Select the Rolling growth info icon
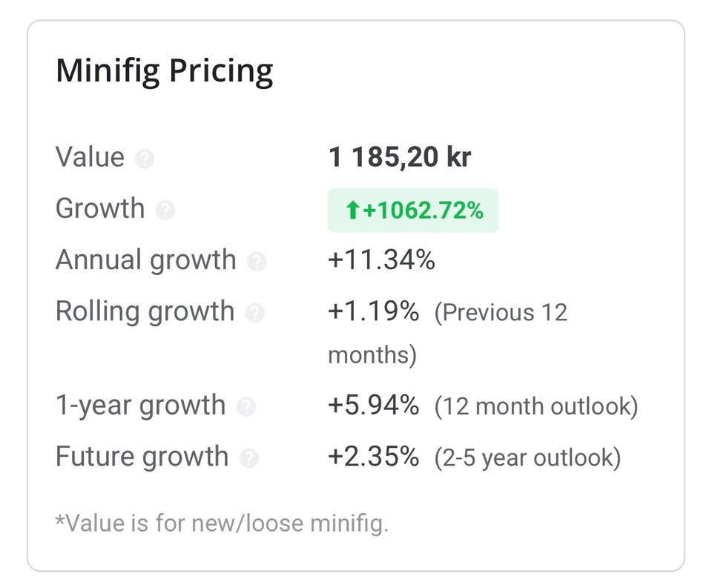 click(255, 313)
